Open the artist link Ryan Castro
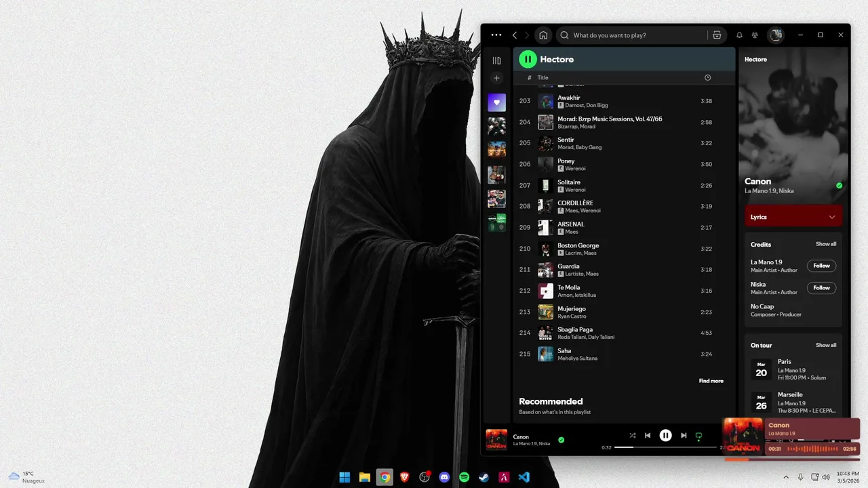 click(x=572, y=317)
